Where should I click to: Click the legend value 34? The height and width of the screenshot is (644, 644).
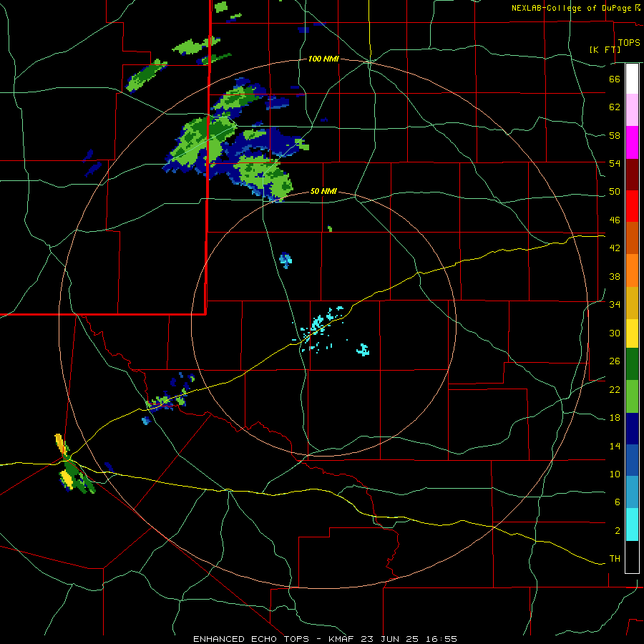point(615,305)
